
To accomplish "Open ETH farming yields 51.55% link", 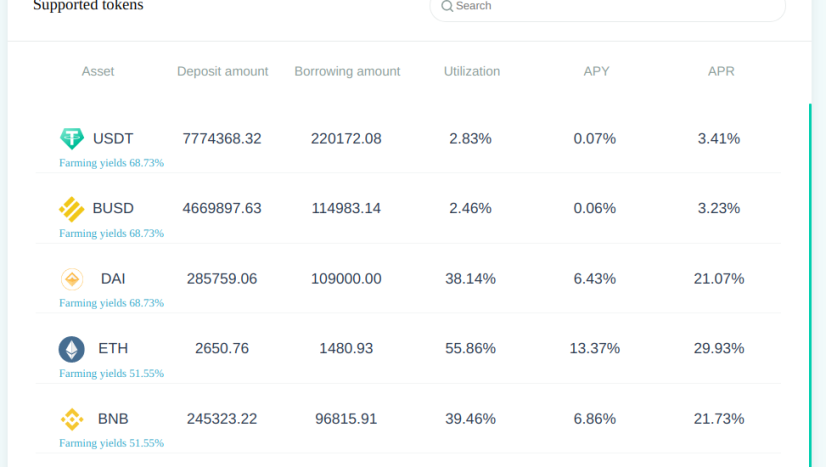I will pyautogui.click(x=111, y=373).
